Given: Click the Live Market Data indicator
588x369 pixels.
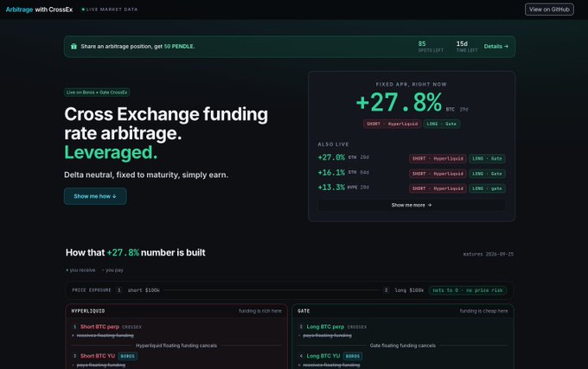Looking at the screenshot, I should 110,10.
